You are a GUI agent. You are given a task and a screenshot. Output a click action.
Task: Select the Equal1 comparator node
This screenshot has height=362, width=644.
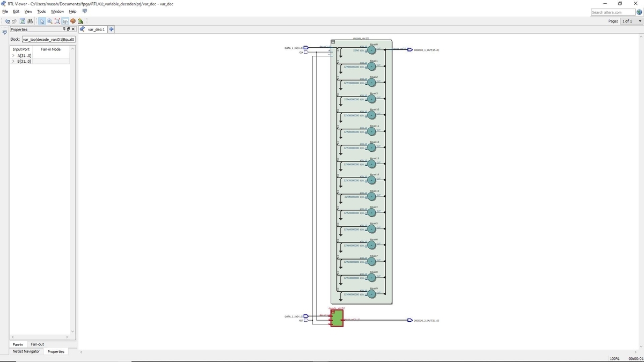(372, 66)
